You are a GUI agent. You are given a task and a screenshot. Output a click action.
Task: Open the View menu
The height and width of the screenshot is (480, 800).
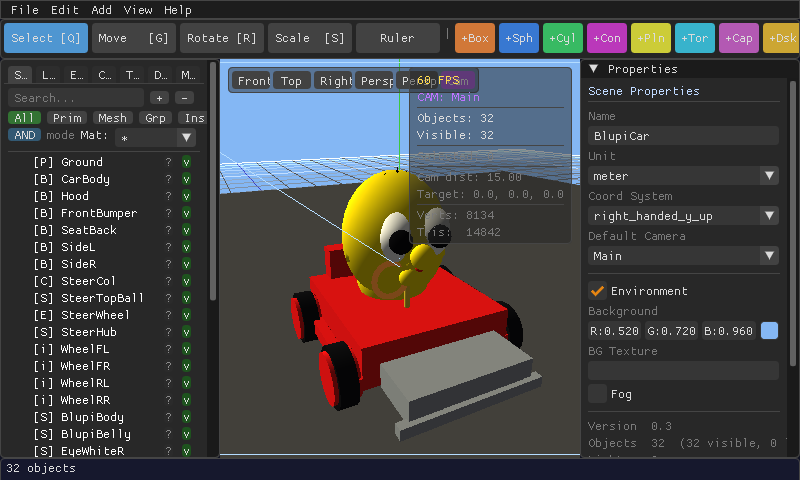point(138,10)
